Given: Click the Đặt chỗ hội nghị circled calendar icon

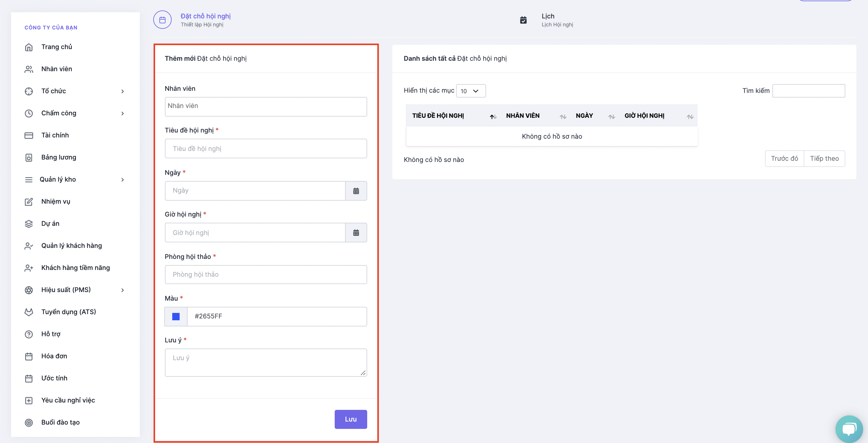Looking at the screenshot, I should pyautogui.click(x=162, y=20).
